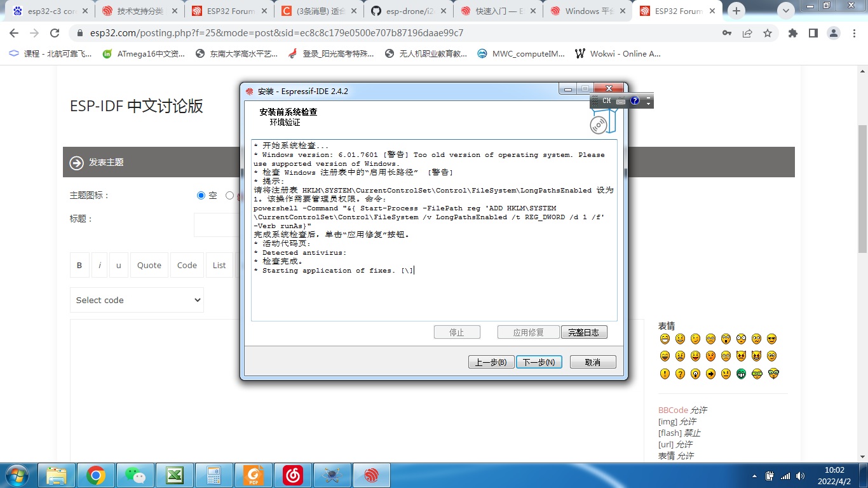The width and height of the screenshot is (868, 488).
Task: Insert a Code BBCode tag
Action: coord(187,265)
